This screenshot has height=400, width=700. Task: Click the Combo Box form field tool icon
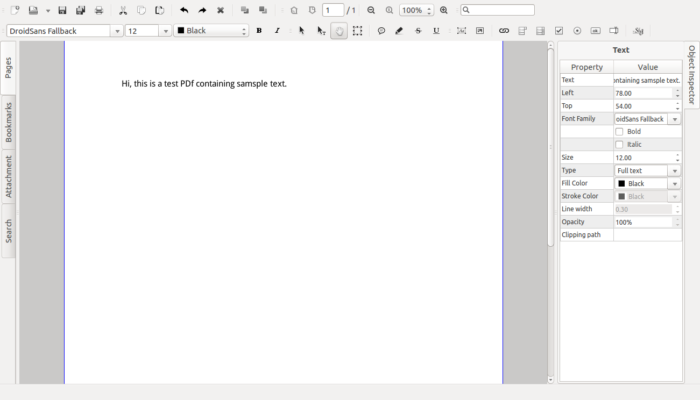pyautogui.click(x=522, y=30)
